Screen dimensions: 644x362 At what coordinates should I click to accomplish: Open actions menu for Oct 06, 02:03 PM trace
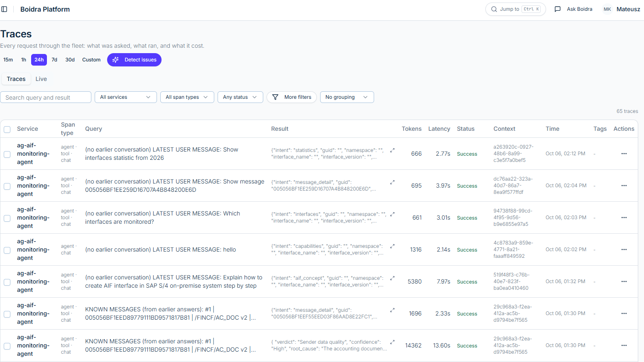pos(624,218)
